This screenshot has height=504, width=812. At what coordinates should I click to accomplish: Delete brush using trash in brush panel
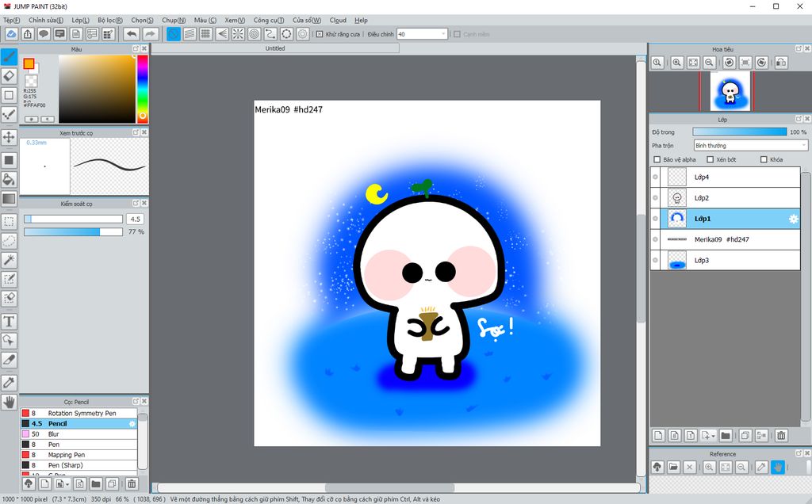(132, 484)
